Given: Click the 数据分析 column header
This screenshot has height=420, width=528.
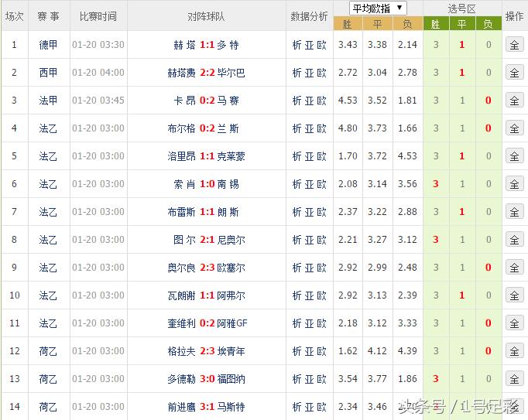Looking at the screenshot, I should coord(309,16).
